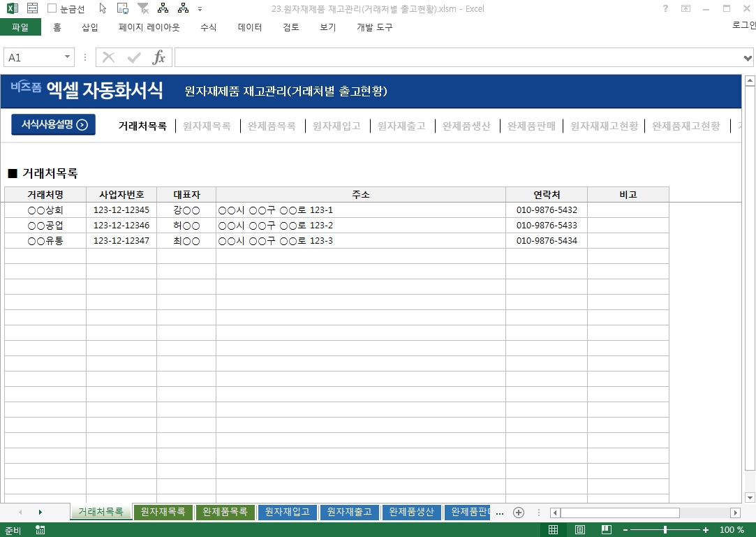This screenshot has height=537, width=756.
Task: Switch to Normal view icon
Action: [x=554, y=530]
